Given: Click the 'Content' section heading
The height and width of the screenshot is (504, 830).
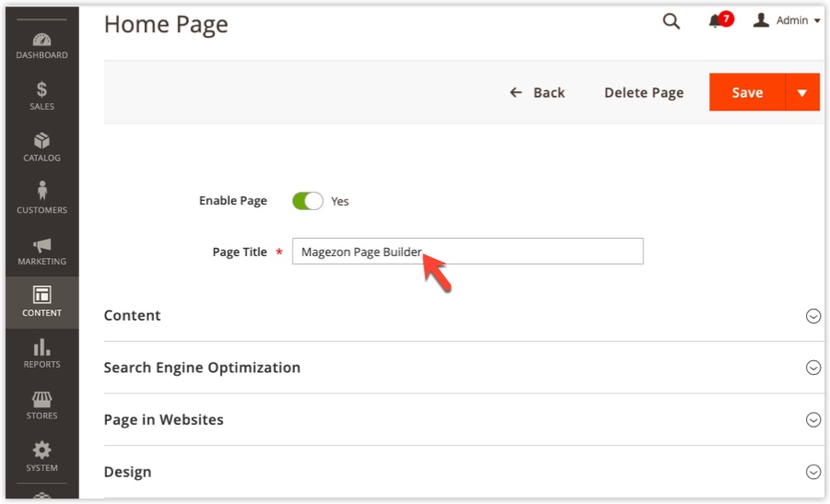Looking at the screenshot, I should click(132, 316).
